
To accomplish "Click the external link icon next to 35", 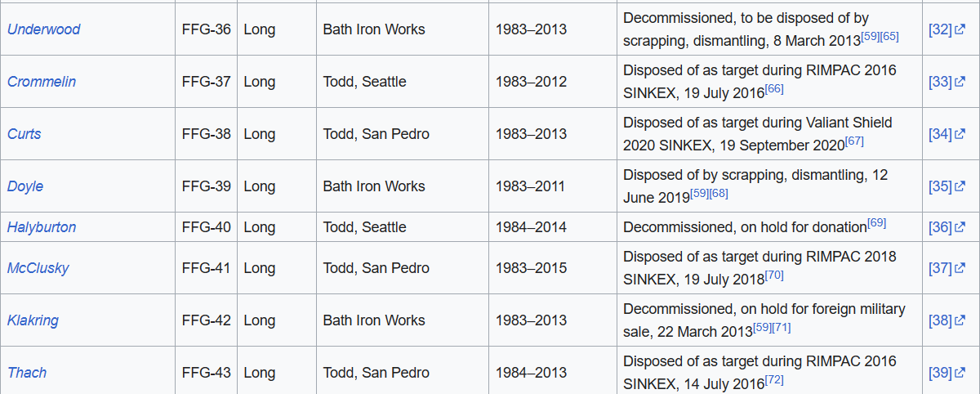I will (960, 187).
